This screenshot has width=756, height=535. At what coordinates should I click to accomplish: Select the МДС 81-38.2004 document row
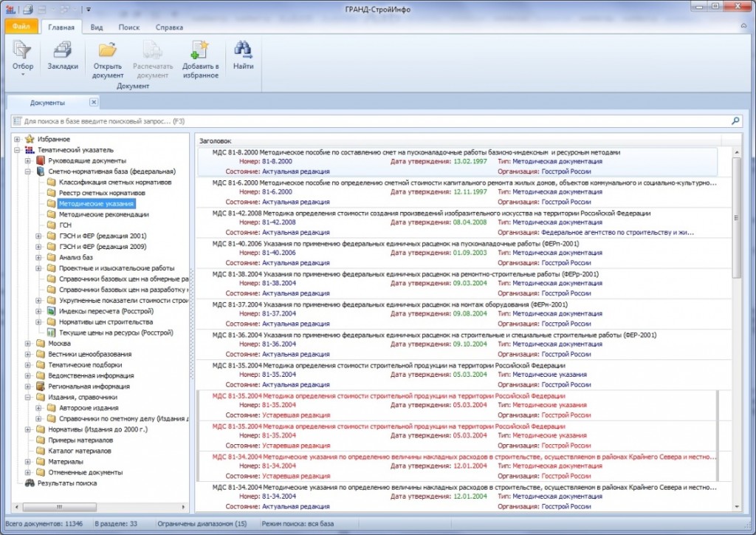[x=458, y=283]
